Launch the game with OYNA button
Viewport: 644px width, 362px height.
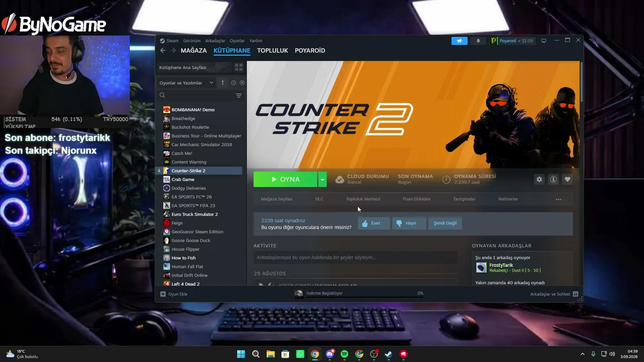tap(285, 179)
